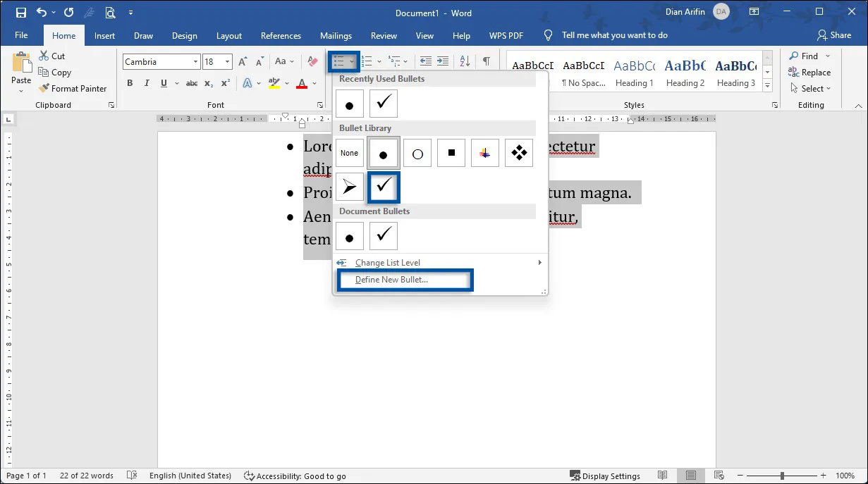Pick the arrowhead bullet in Bullet Library
The width and height of the screenshot is (868, 484).
coord(350,187)
